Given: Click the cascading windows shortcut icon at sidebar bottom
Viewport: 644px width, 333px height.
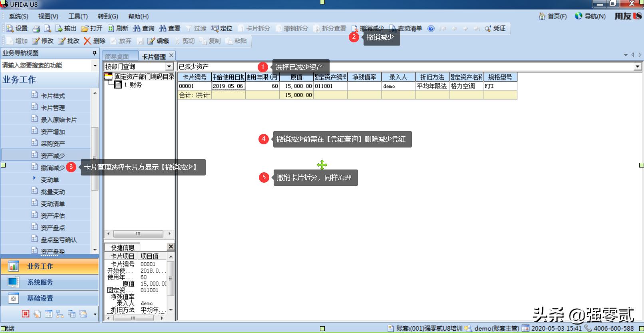Looking at the screenshot, I should click(x=72, y=314).
